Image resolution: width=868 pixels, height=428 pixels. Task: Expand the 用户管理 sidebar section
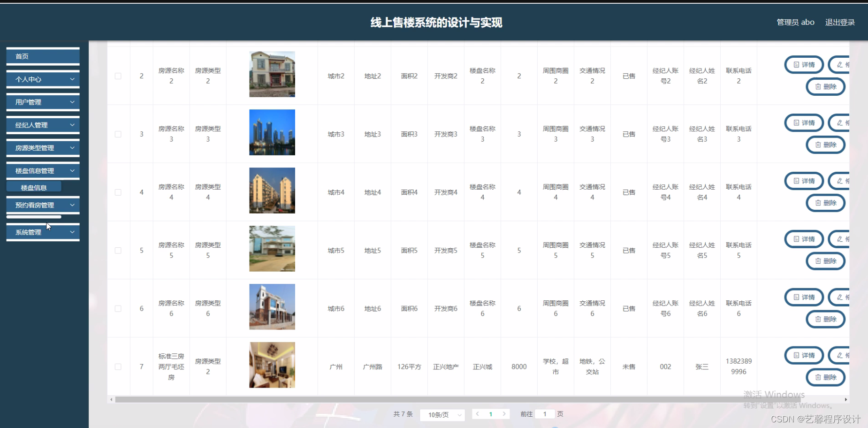click(43, 102)
